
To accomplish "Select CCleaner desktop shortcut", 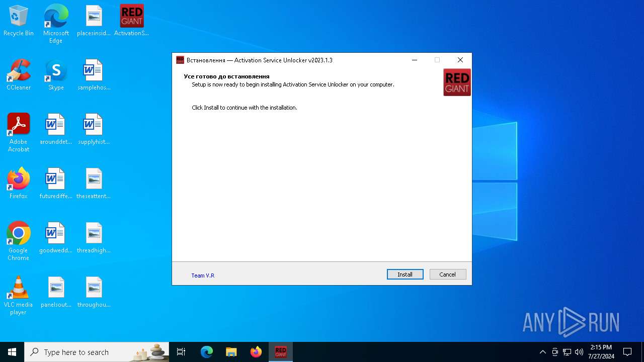I will pos(19,75).
